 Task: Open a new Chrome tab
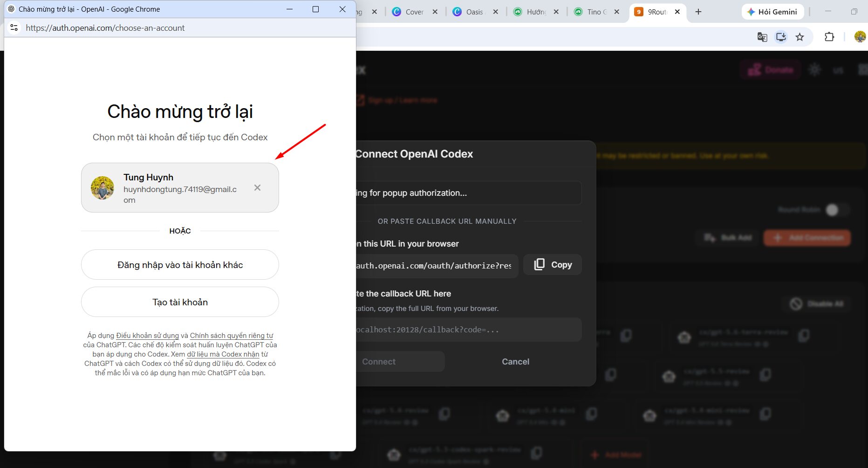tap(698, 12)
